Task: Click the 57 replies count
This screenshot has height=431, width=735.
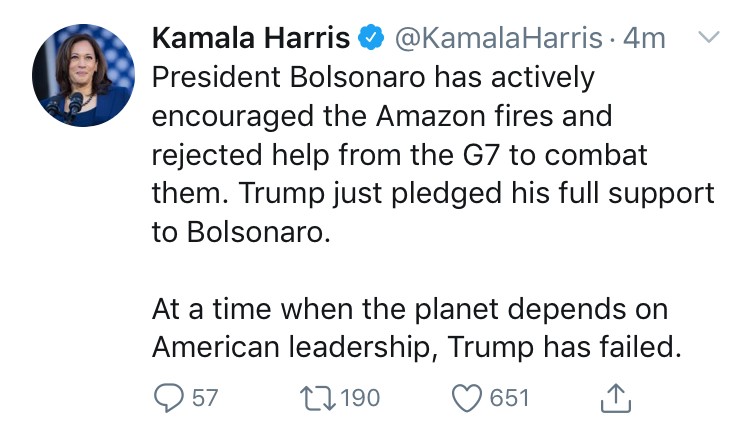Action: pyautogui.click(x=205, y=398)
